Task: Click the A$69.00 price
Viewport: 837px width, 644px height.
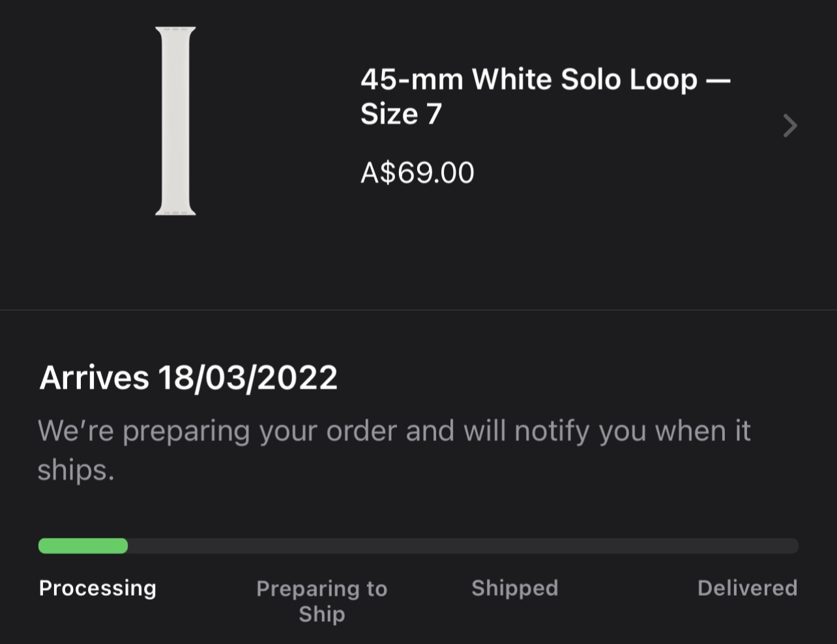Action: tap(417, 173)
